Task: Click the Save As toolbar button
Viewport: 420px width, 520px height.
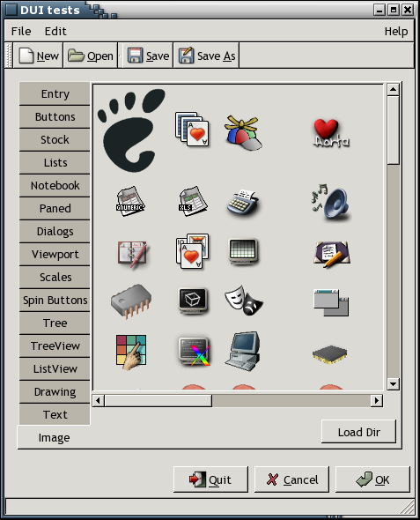Action: pos(207,56)
